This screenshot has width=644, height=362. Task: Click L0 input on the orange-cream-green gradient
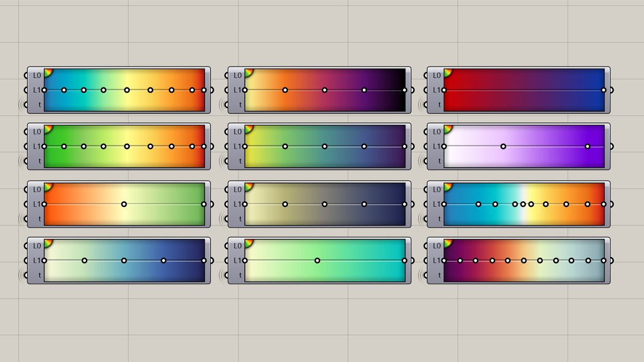click(37, 189)
